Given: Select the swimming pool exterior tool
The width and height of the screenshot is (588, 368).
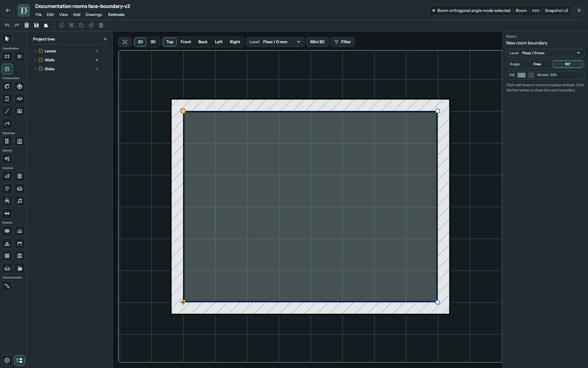Looking at the screenshot, I should (x=7, y=243).
